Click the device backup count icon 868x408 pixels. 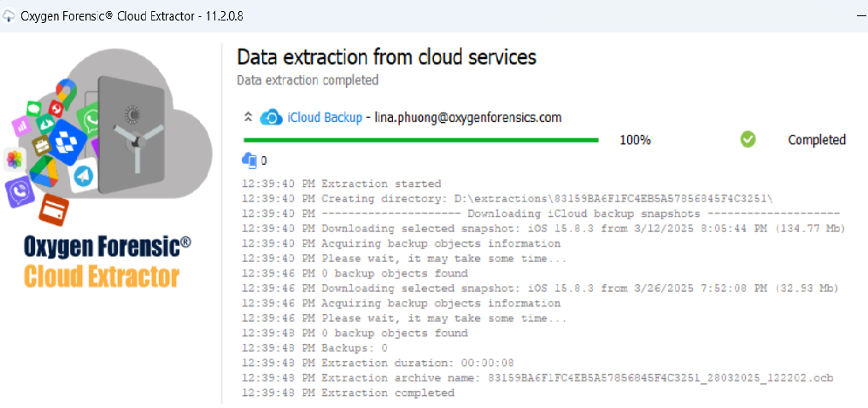tap(250, 160)
